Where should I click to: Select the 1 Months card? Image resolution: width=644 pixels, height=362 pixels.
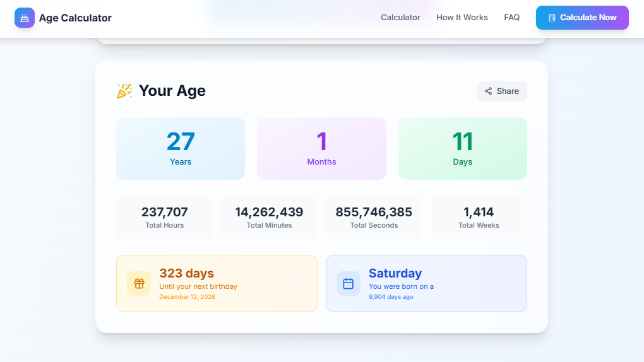(321, 149)
